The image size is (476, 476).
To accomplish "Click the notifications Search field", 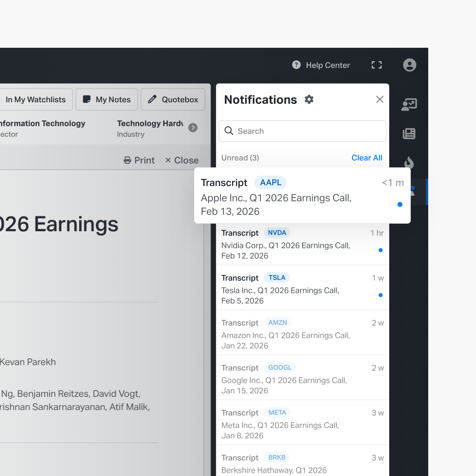I will (302, 131).
